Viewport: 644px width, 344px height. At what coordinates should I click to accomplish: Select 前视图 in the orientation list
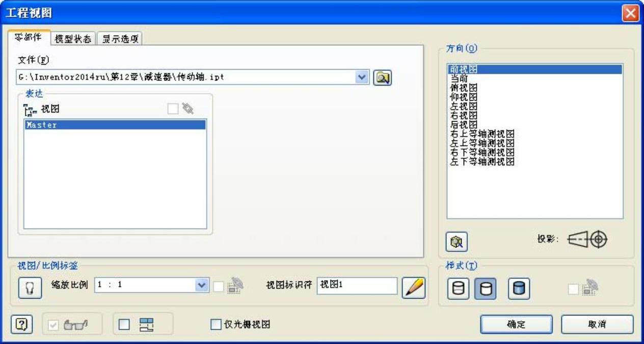click(x=534, y=69)
